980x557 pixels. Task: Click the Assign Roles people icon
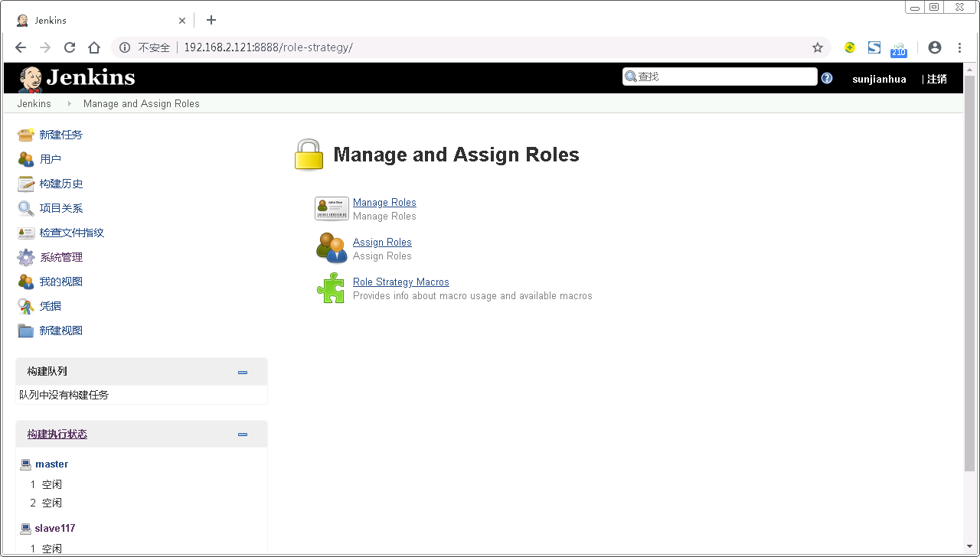pyautogui.click(x=332, y=248)
